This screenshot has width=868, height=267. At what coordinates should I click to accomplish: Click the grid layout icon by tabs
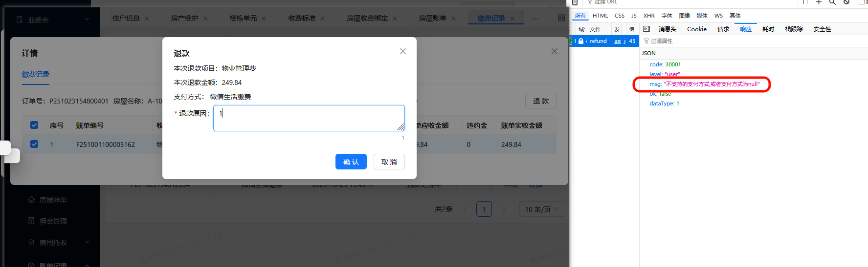561,18
